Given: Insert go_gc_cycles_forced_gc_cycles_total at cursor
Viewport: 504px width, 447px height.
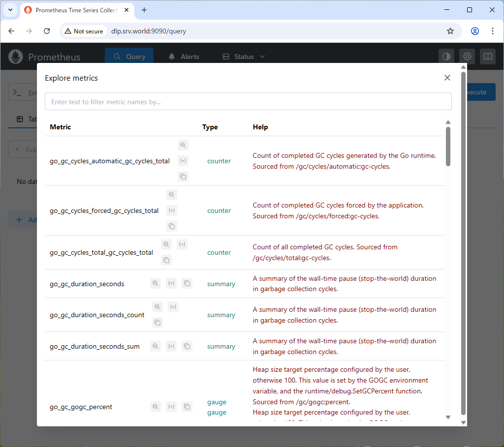Looking at the screenshot, I should click(172, 210).
